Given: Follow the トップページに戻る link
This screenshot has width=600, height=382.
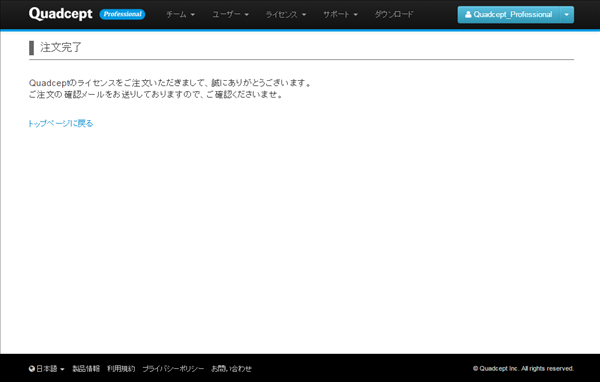Looking at the screenshot, I should 61,123.
